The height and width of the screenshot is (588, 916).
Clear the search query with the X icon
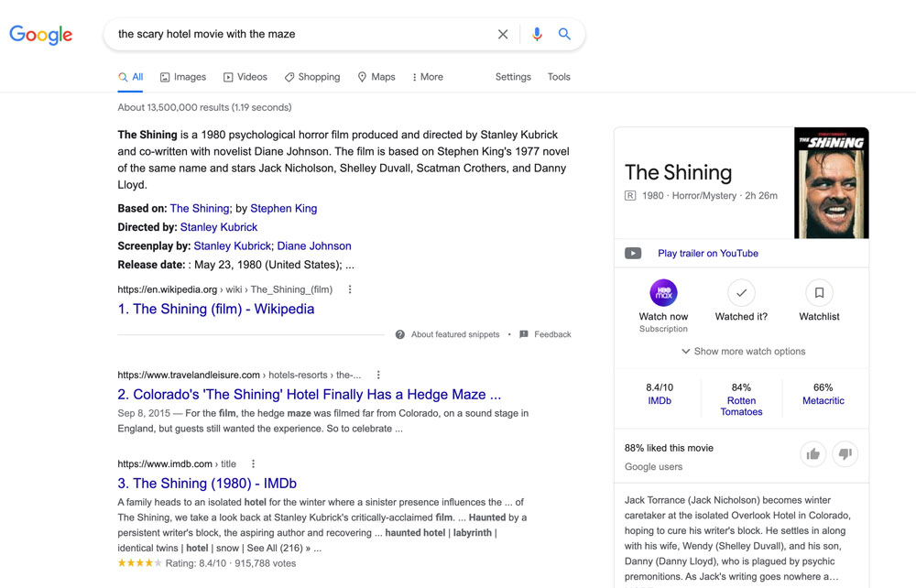(x=502, y=34)
